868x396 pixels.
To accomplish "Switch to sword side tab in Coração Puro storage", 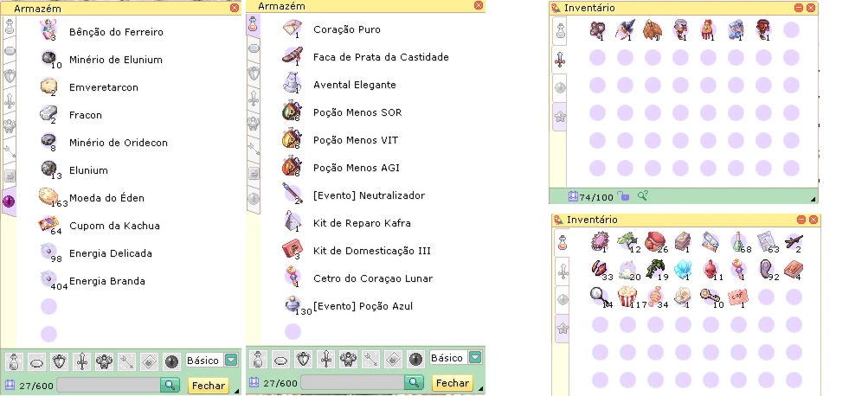I will (x=254, y=99).
